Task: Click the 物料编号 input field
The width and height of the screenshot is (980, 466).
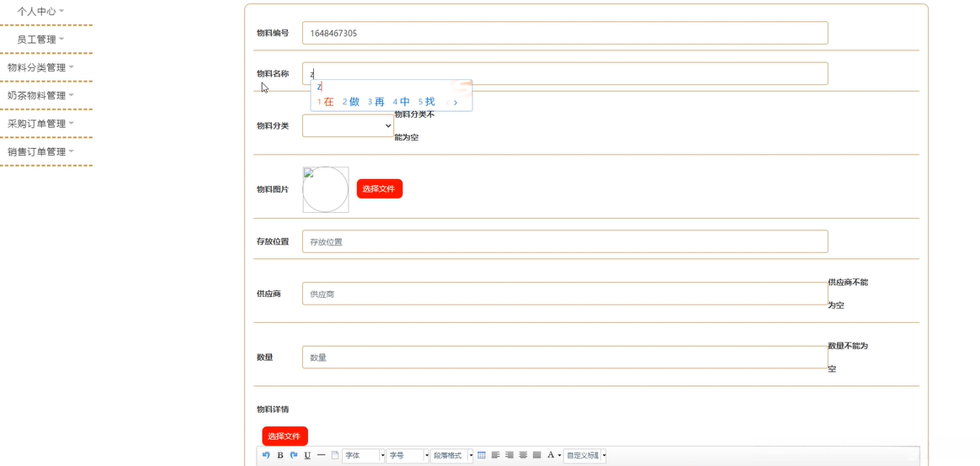Action: 565,33
